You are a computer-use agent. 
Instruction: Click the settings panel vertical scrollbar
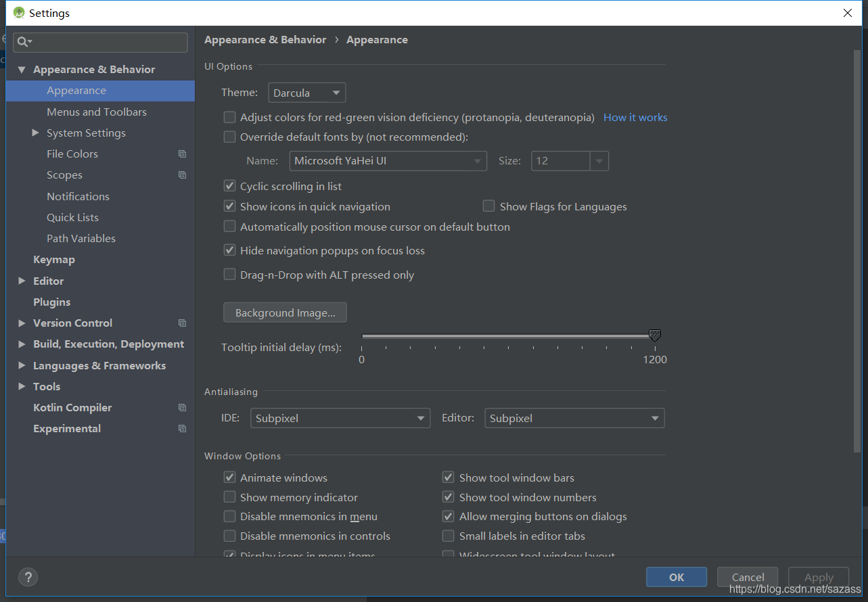(x=858, y=250)
